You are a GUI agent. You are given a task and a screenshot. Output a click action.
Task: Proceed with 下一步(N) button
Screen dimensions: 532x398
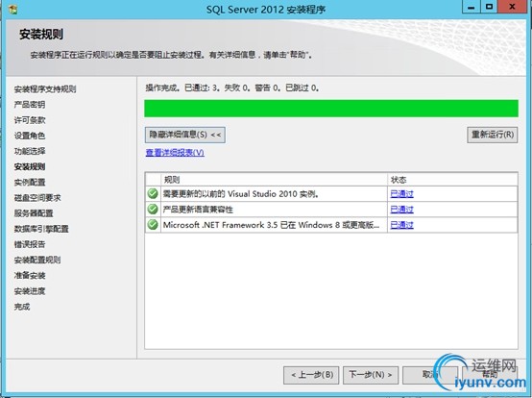click(371, 375)
